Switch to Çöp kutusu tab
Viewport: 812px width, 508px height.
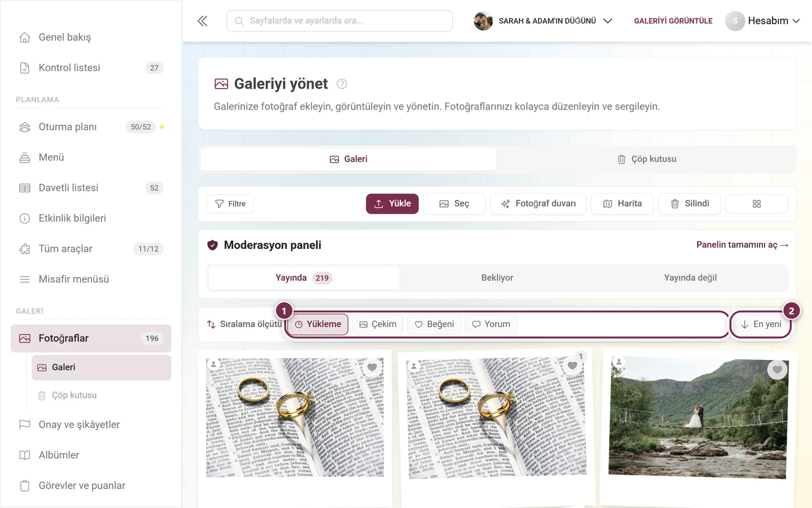647,159
